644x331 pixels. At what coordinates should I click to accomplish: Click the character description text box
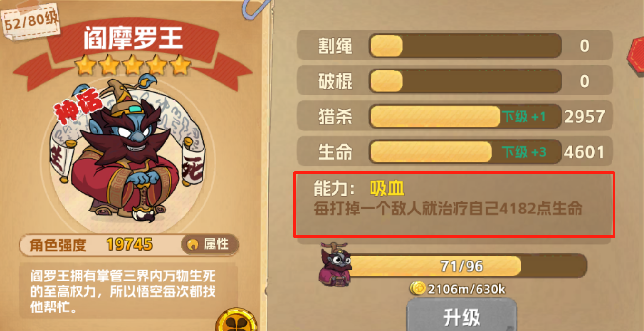pyautogui.click(x=127, y=291)
